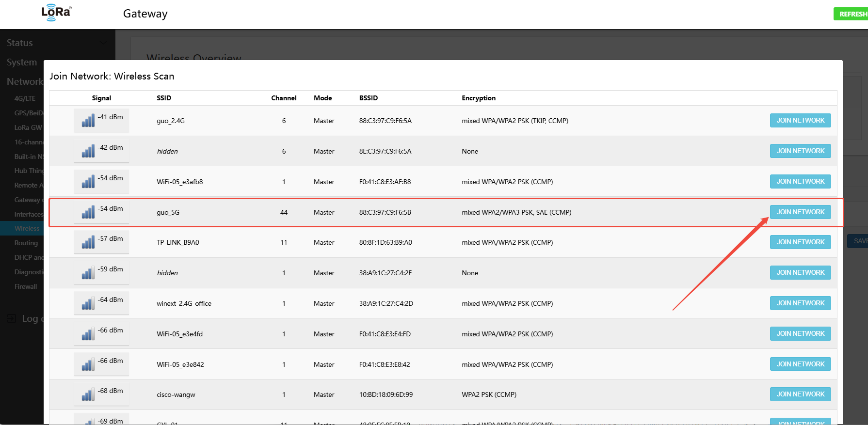Viewport: 868px width, 425px height.
Task: Join the guo_2.4G network
Action: (800, 121)
